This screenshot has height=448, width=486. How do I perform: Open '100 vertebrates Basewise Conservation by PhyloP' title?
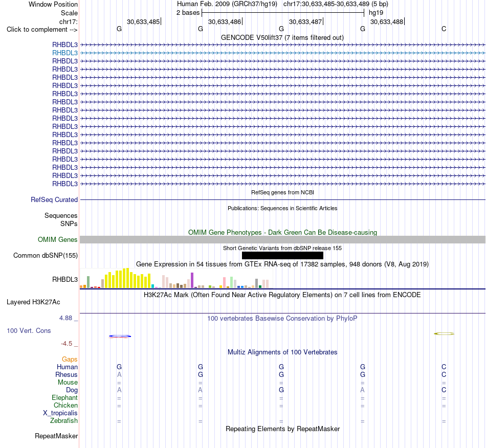point(282,319)
